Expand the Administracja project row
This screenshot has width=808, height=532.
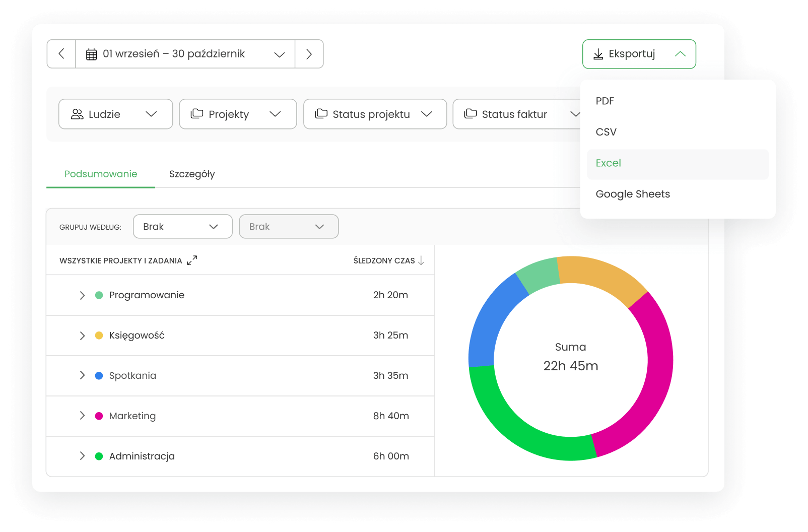(x=82, y=456)
